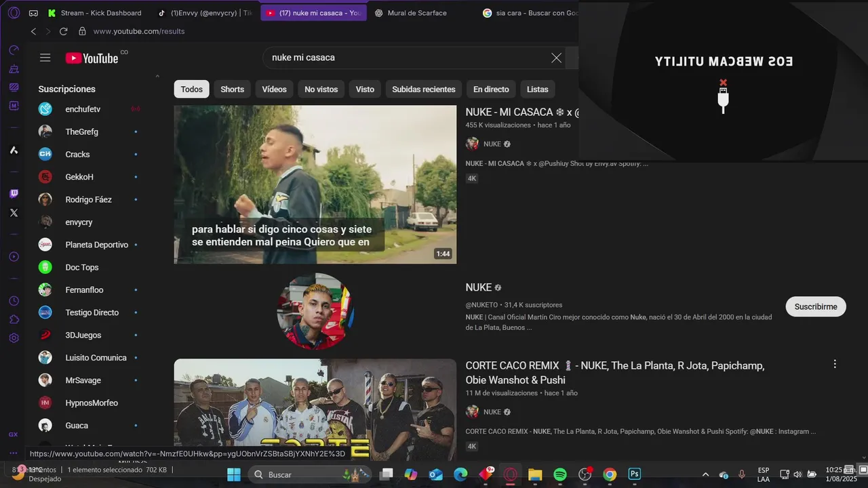
Task: Open the HypnosMorfeo subscription channel
Action: pos(92,403)
